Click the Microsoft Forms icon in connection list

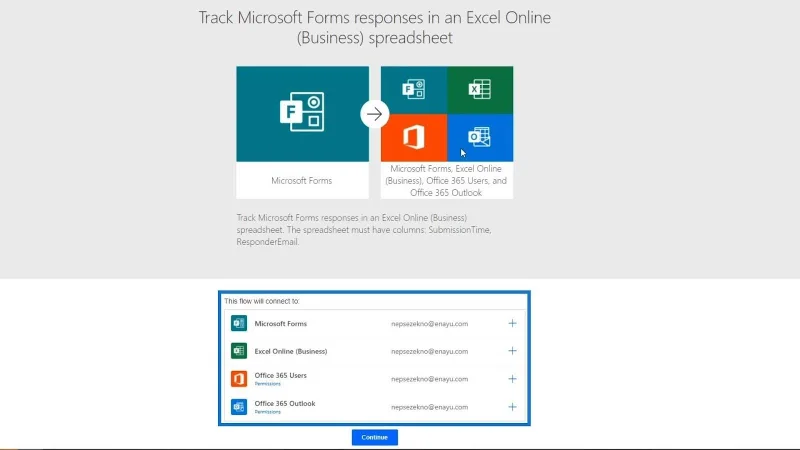[239, 323]
